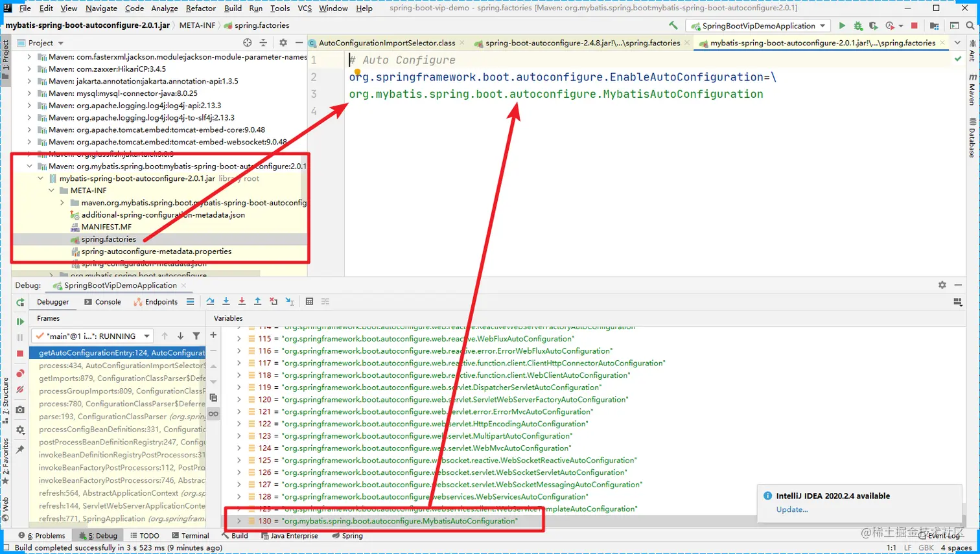
Task: Open Database side panel
Action: click(972, 138)
